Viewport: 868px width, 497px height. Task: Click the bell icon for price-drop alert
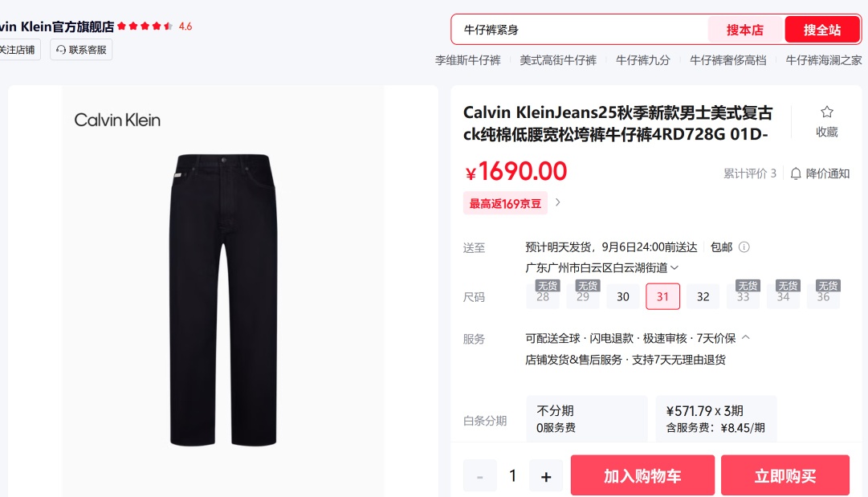(x=796, y=173)
